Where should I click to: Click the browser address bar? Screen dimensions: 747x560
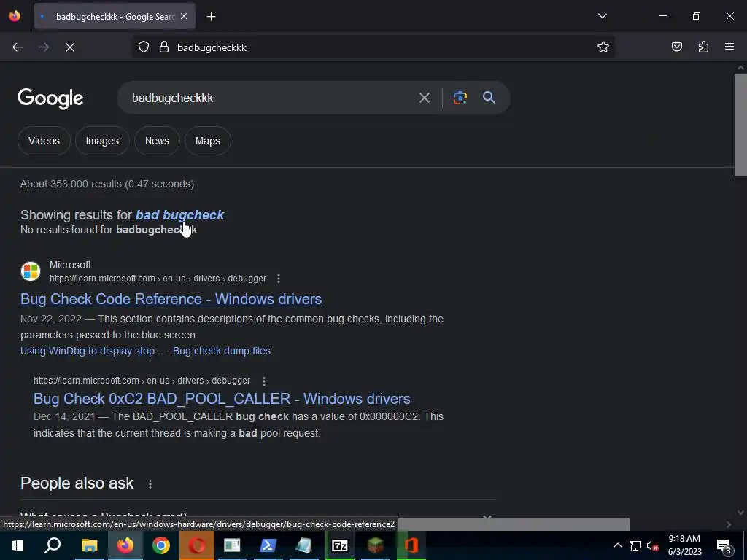373,47
